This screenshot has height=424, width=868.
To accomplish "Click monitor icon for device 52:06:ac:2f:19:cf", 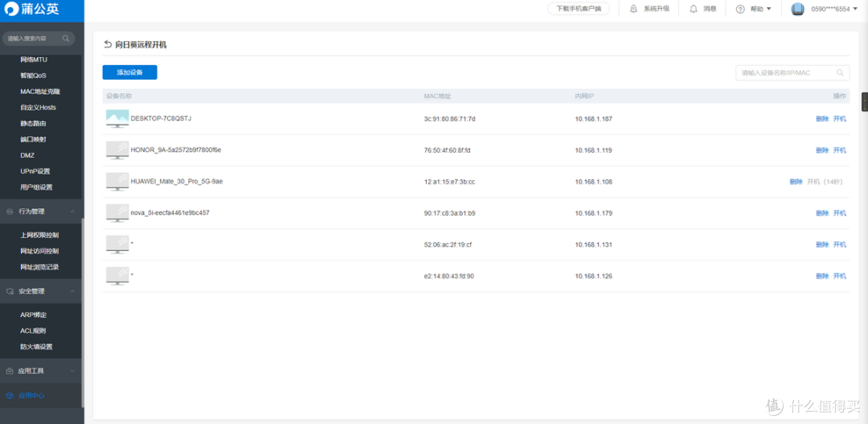I will click(x=117, y=245).
